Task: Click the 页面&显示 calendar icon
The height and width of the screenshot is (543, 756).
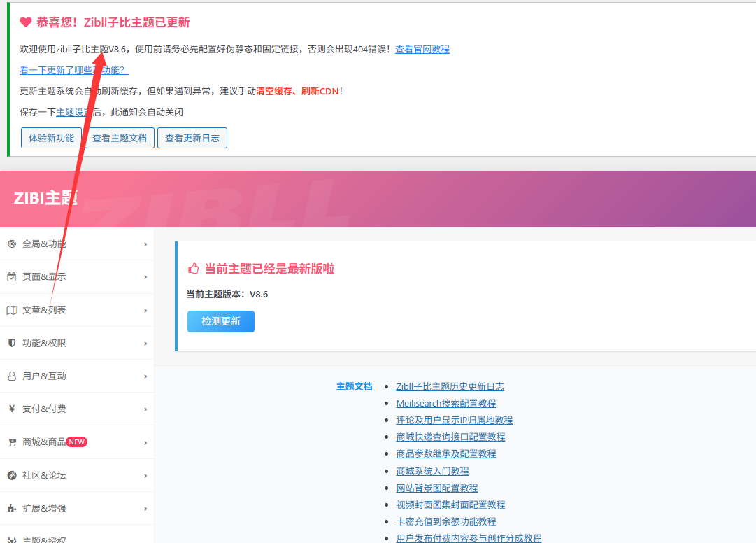Action: pos(11,277)
